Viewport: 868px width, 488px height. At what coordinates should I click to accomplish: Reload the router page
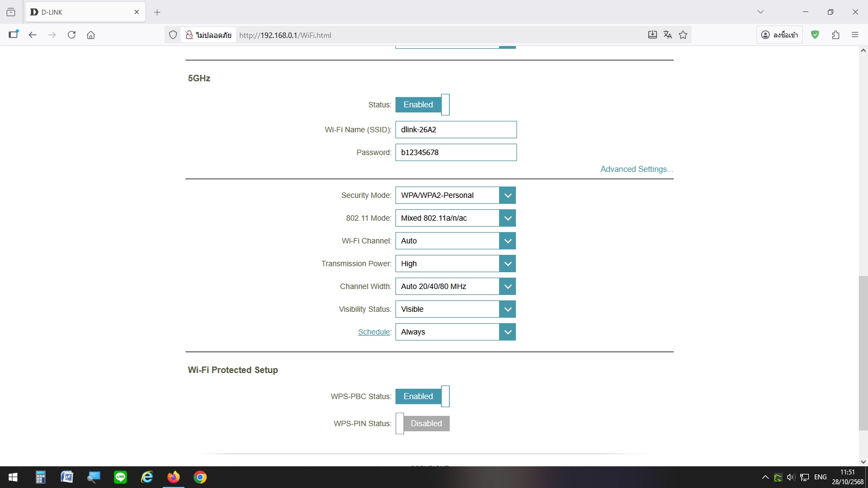click(x=72, y=35)
